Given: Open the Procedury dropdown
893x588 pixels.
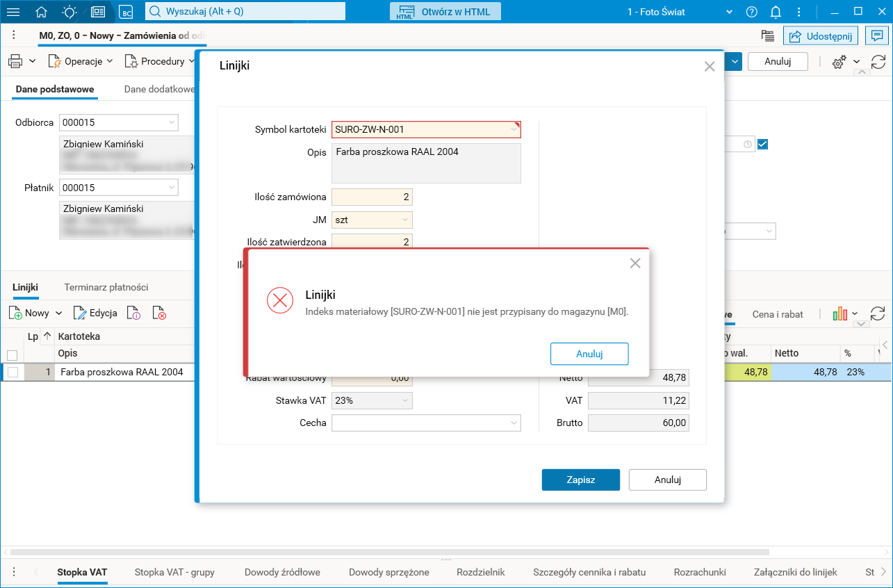Looking at the screenshot, I should tap(160, 61).
